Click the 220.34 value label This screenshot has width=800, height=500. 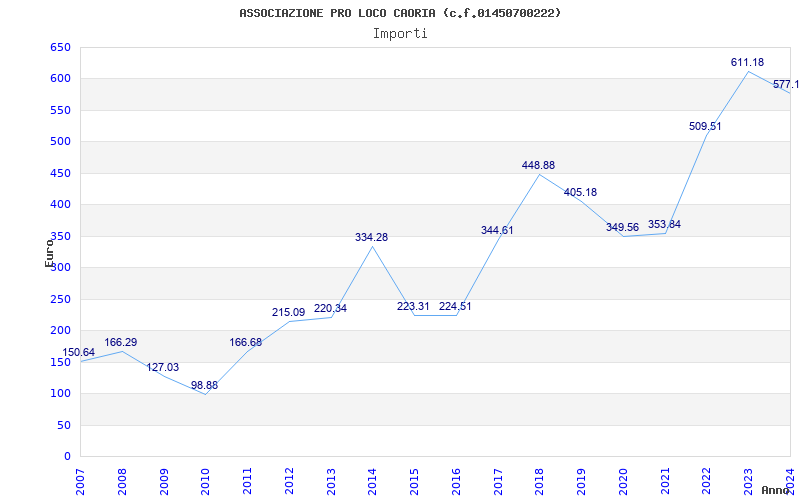click(x=330, y=308)
